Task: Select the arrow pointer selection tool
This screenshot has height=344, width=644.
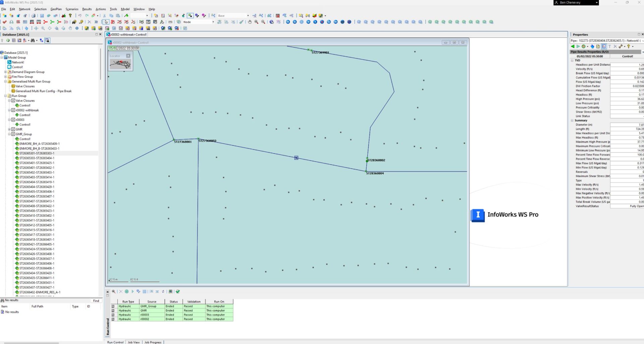Action: click(x=106, y=22)
